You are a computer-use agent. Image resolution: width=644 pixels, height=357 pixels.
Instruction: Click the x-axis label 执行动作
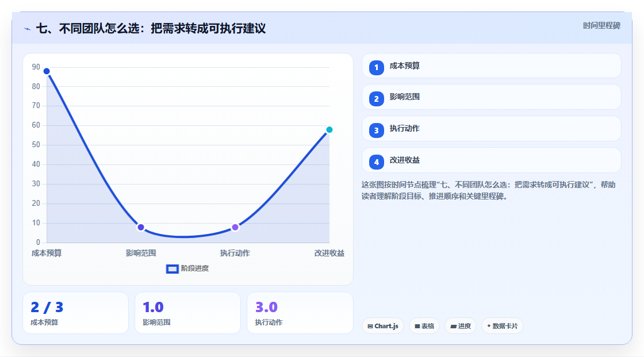pyautogui.click(x=235, y=253)
